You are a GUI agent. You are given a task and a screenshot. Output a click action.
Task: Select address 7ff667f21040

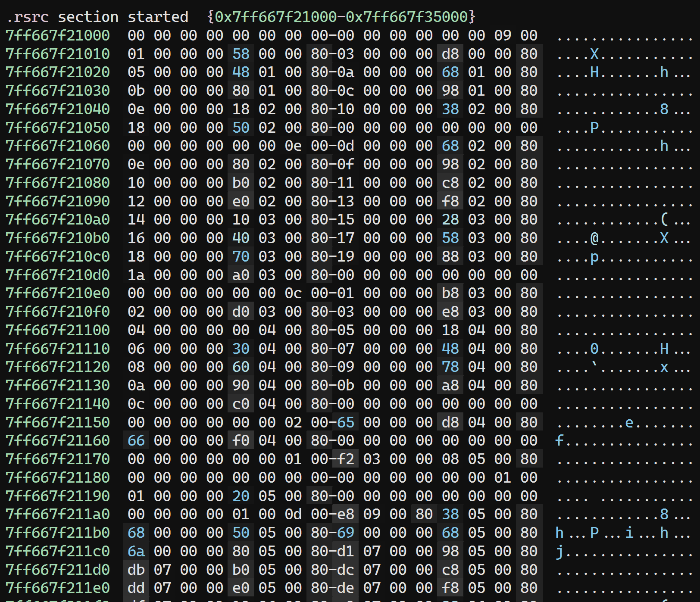58,109
